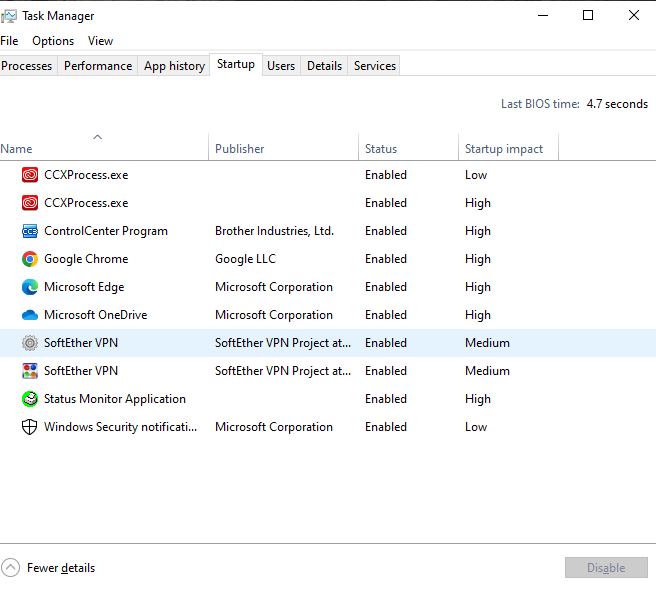Click the Enabled status in the Google Chrome row
This screenshot has height=592, width=656.
(386, 259)
